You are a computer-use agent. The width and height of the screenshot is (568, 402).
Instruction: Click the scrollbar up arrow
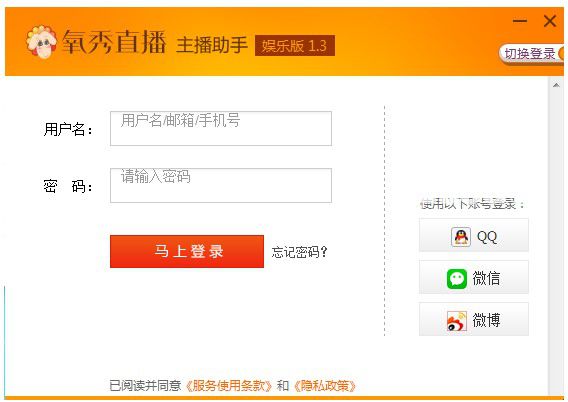pyautogui.click(x=556, y=85)
